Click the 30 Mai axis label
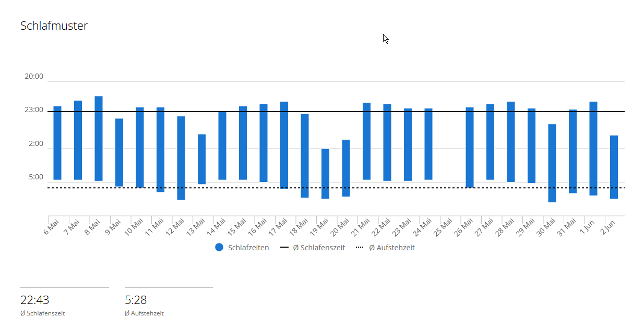644x329 pixels. click(547, 227)
